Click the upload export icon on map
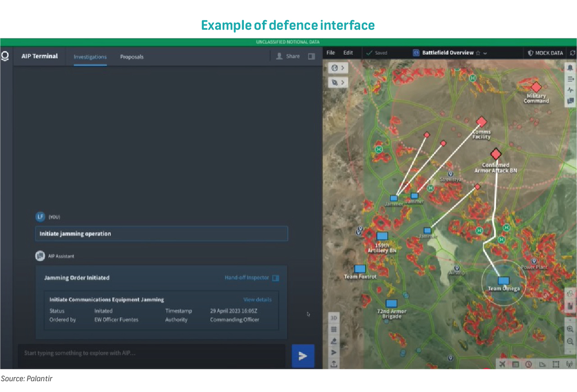This screenshot has width=577, height=392. pos(334,364)
